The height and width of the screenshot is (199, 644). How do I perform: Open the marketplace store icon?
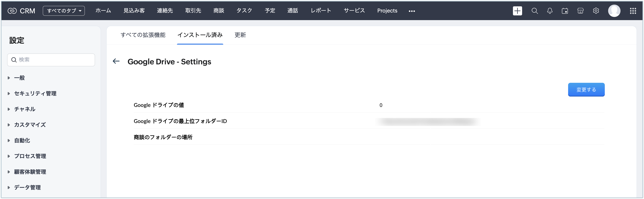(x=580, y=11)
